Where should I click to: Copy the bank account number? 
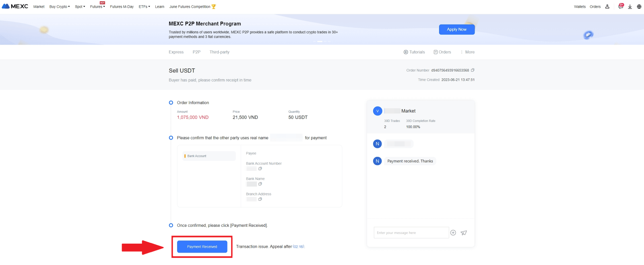point(260,169)
